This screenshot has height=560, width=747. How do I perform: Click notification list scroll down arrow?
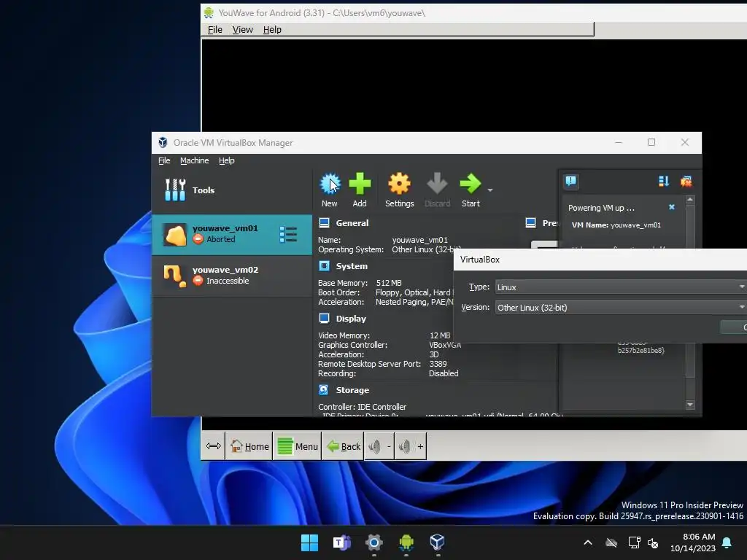(x=690, y=405)
